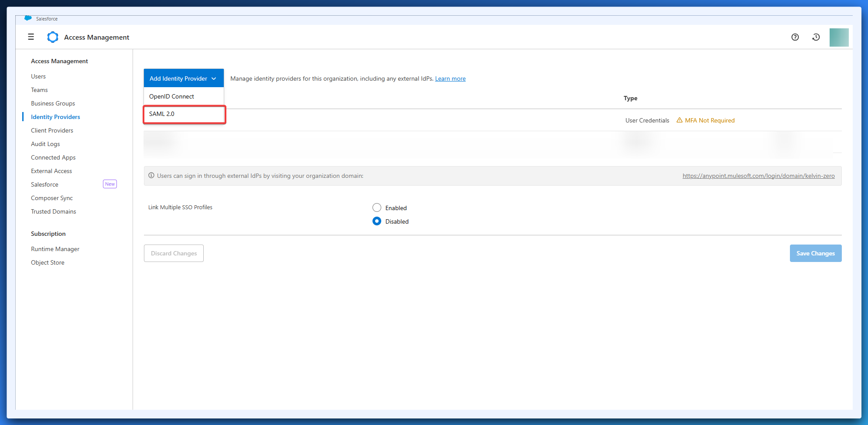Open the user profile avatar
868x425 pixels.
[x=838, y=37]
